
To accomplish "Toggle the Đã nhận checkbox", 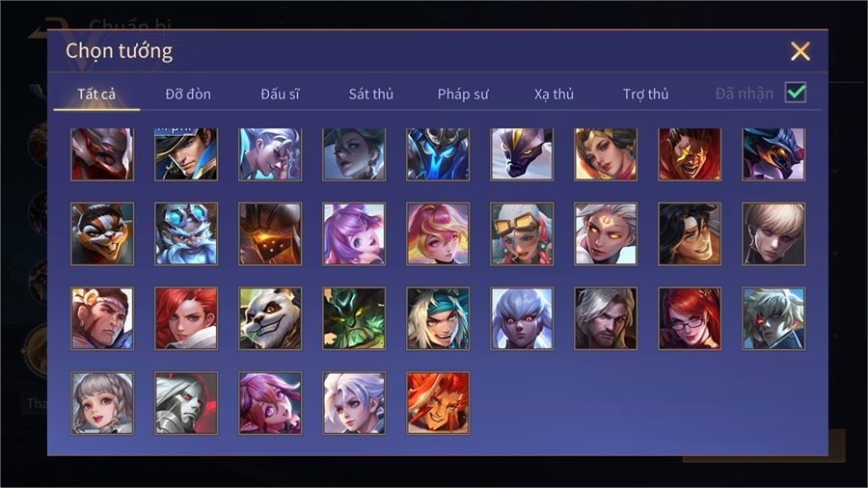I will point(796,93).
